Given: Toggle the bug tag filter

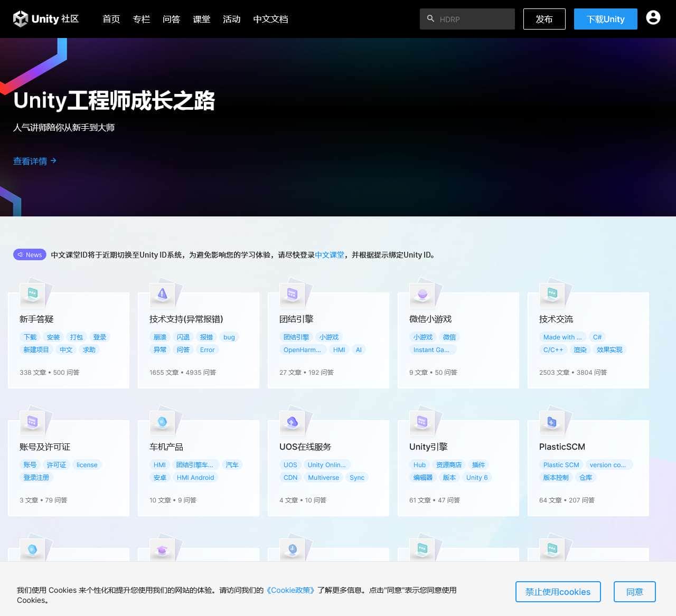Looking at the screenshot, I should point(229,337).
